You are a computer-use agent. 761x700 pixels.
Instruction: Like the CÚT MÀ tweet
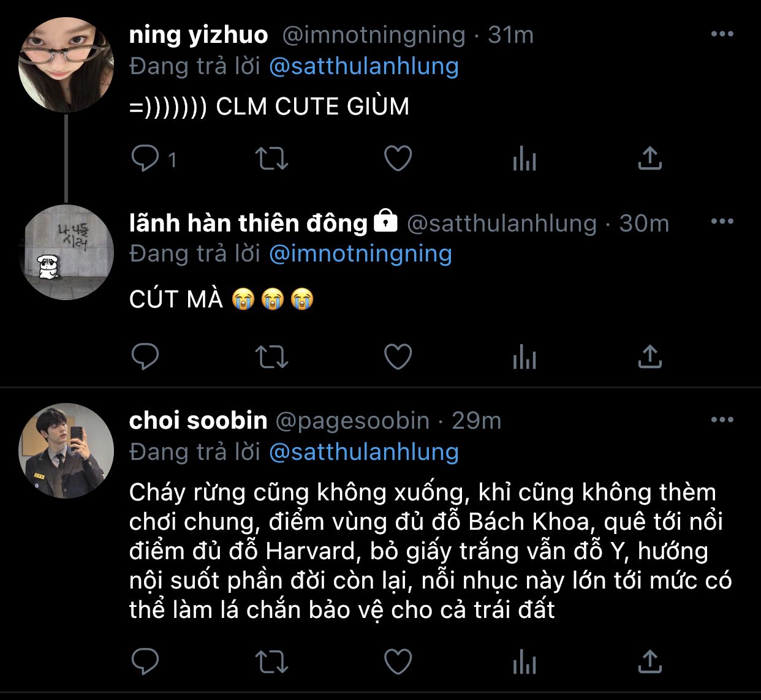[398, 356]
